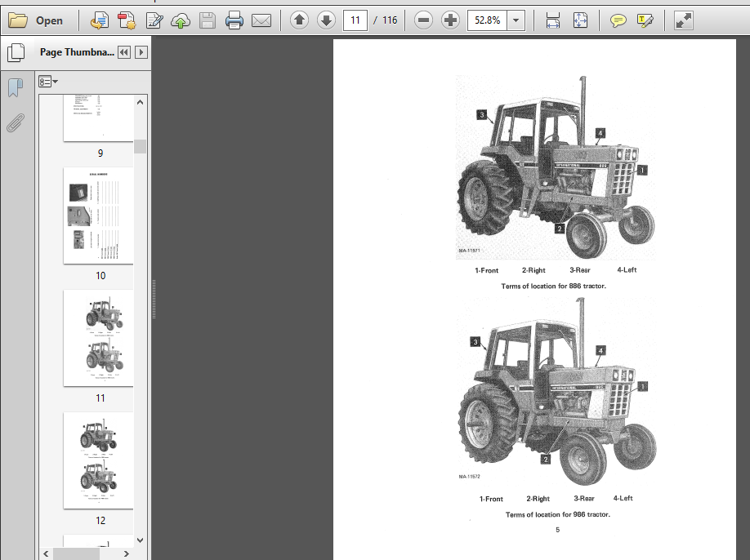The width and height of the screenshot is (750, 560).
Task: Click thumbnail scrollbar down arrow
Action: coord(141,540)
